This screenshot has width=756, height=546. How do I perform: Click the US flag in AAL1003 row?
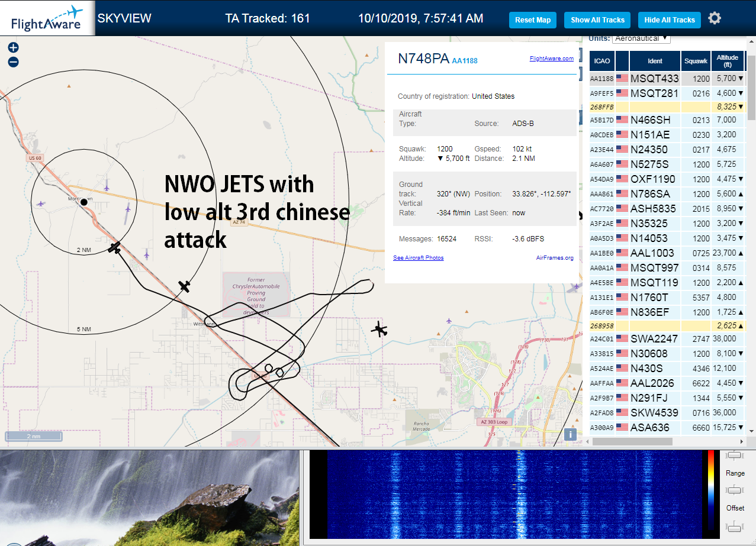pos(622,253)
